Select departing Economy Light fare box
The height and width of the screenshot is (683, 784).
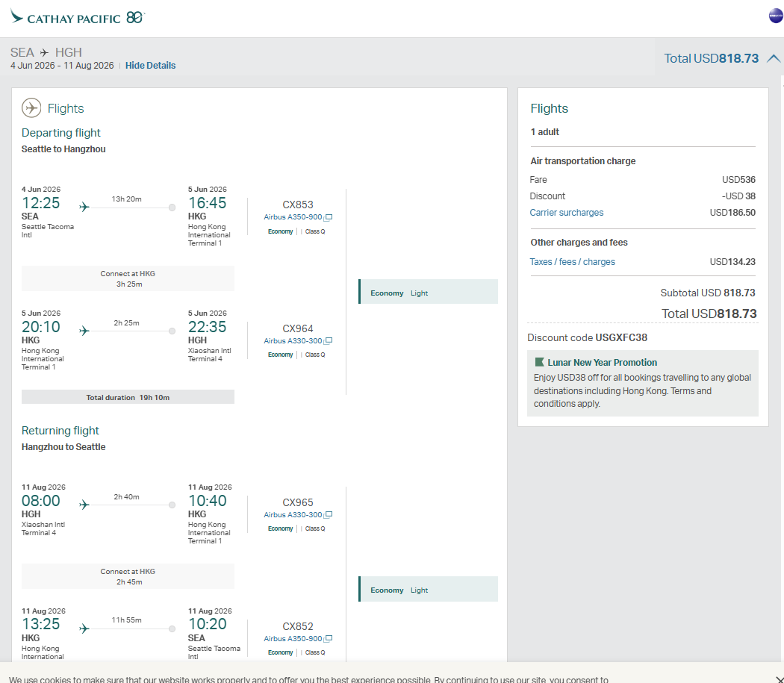tap(428, 292)
